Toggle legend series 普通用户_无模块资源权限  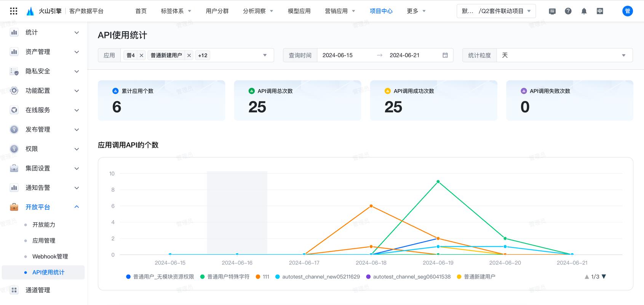[160, 277]
